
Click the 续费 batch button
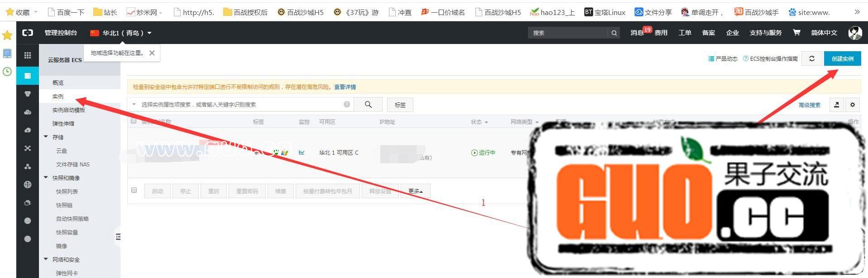click(x=281, y=191)
